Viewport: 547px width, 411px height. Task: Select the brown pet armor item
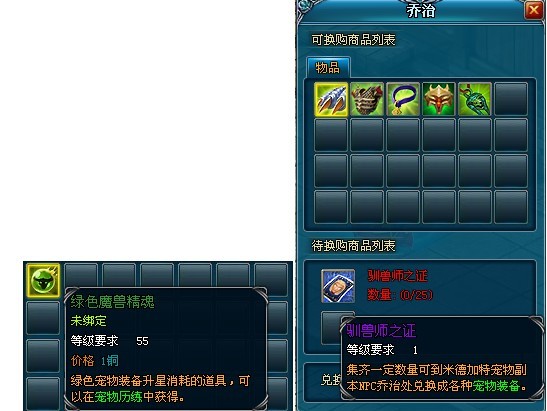(367, 99)
